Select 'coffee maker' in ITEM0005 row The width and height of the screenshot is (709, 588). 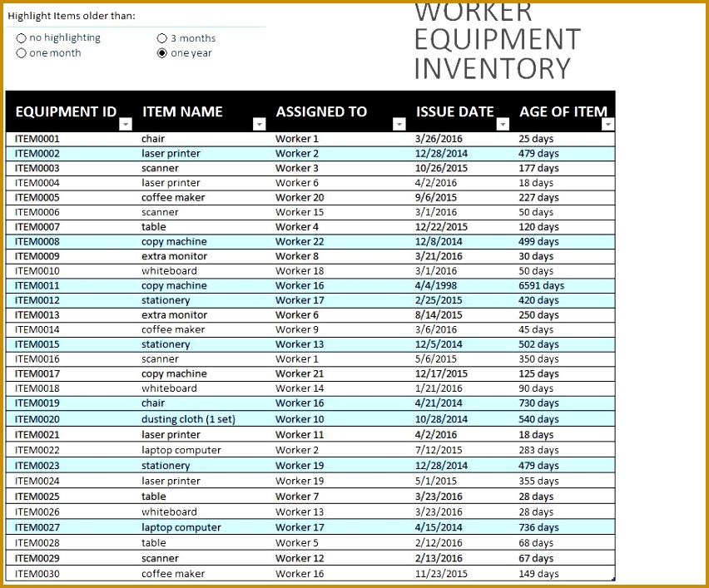tap(173, 197)
